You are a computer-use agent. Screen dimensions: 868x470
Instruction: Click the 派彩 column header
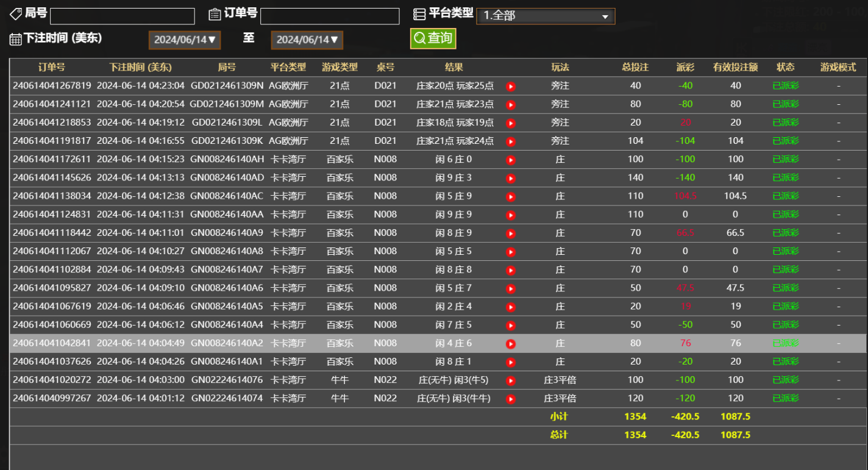pyautogui.click(x=685, y=68)
